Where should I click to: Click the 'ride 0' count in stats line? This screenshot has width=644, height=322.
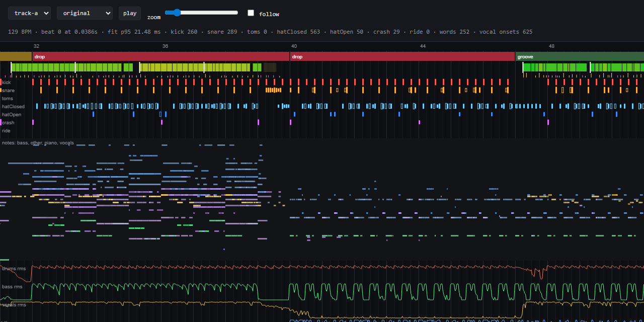[x=420, y=32]
